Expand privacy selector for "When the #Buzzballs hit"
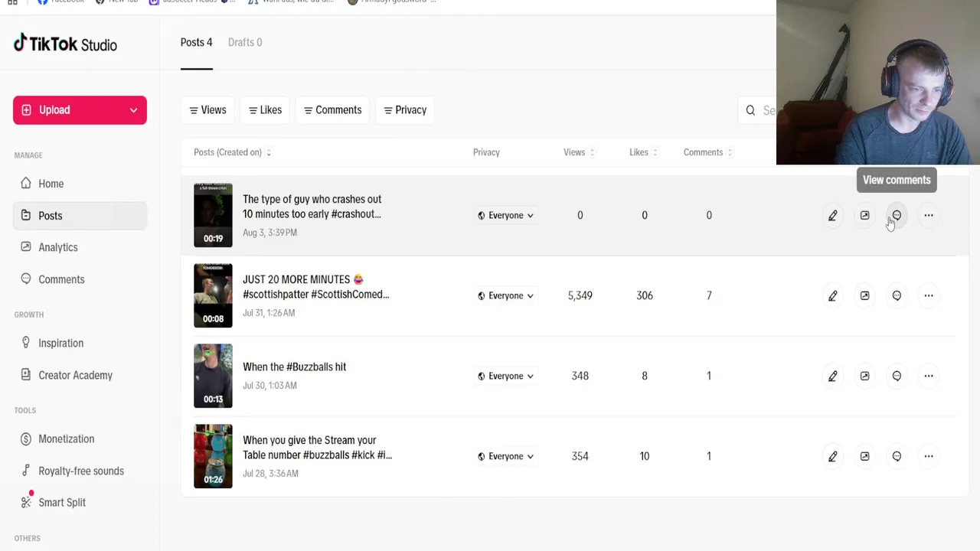Image resolution: width=980 pixels, height=551 pixels. click(x=505, y=376)
